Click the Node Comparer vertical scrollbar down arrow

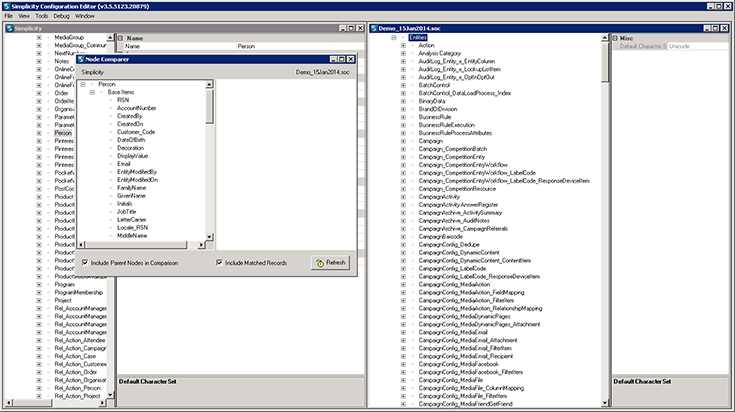[210, 237]
